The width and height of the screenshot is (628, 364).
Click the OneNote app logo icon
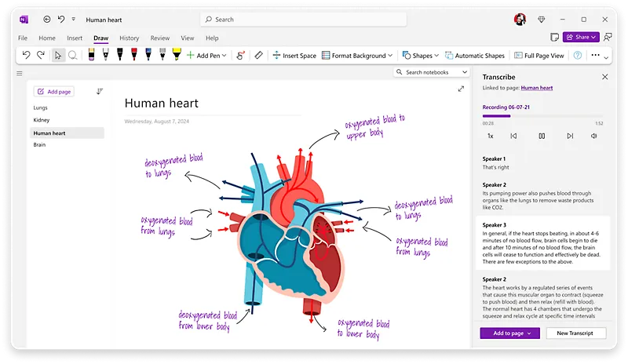coord(24,20)
